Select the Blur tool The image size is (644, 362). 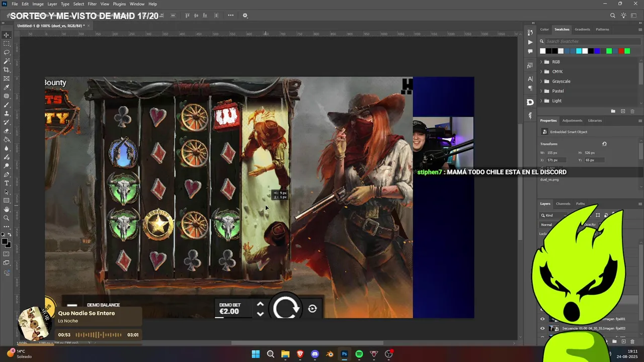(x=7, y=148)
